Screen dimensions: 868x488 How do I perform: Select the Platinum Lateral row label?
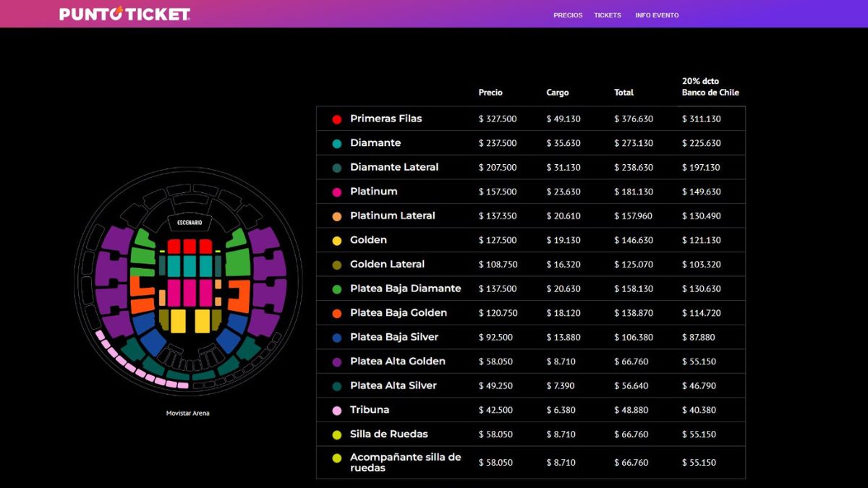pos(393,215)
